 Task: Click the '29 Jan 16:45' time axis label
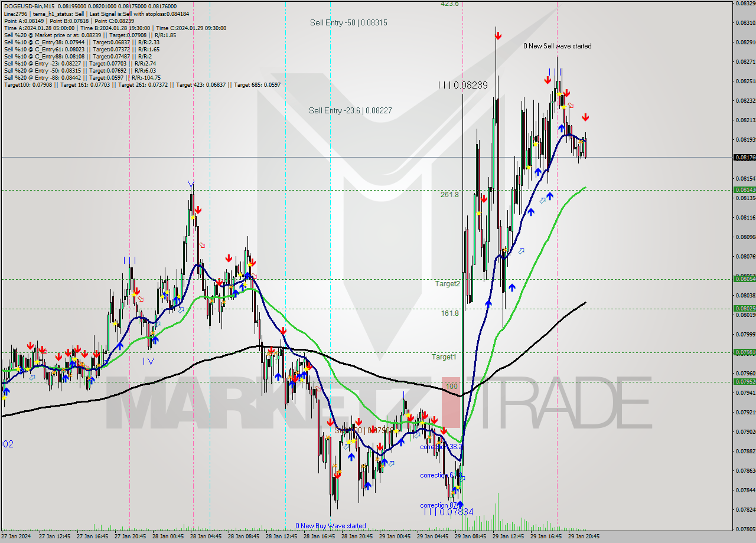(x=546, y=537)
